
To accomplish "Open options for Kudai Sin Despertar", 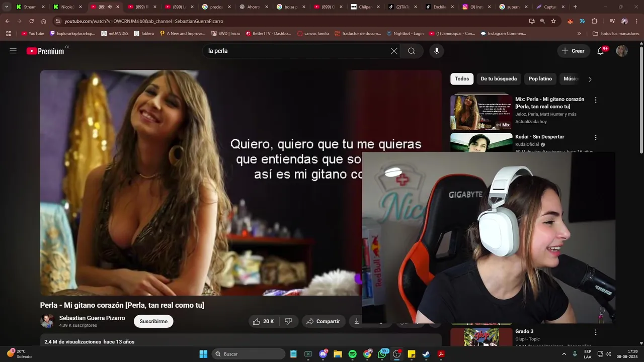I will click(596, 137).
